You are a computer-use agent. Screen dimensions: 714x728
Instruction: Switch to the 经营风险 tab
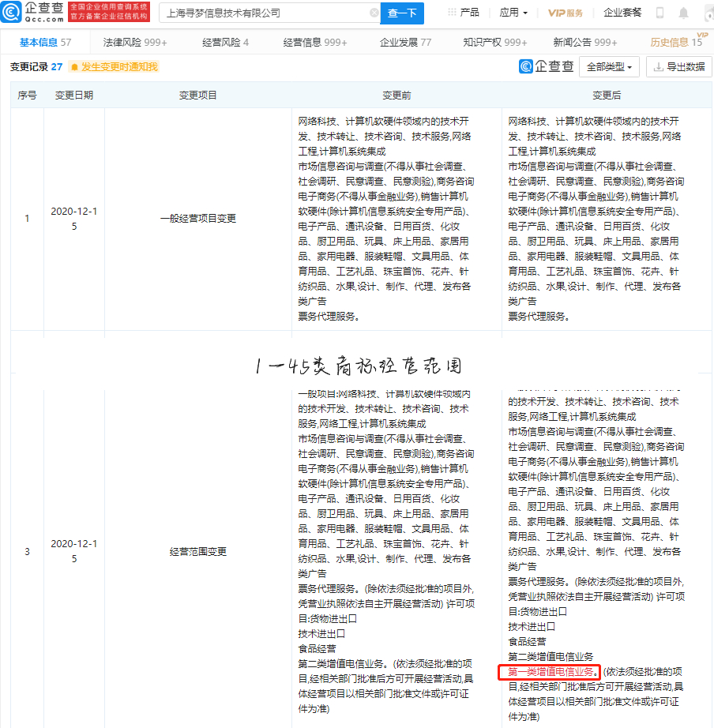click(x=225, y=43)
